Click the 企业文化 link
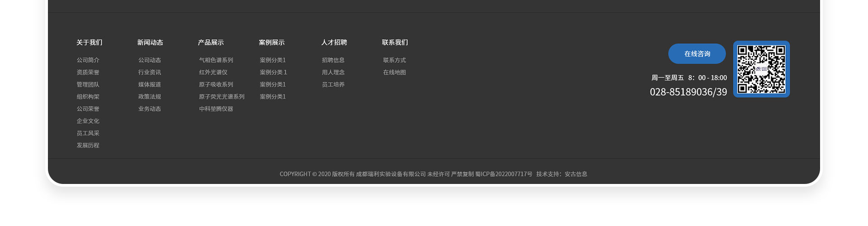The image size is (868, 226). coord(88,121)
